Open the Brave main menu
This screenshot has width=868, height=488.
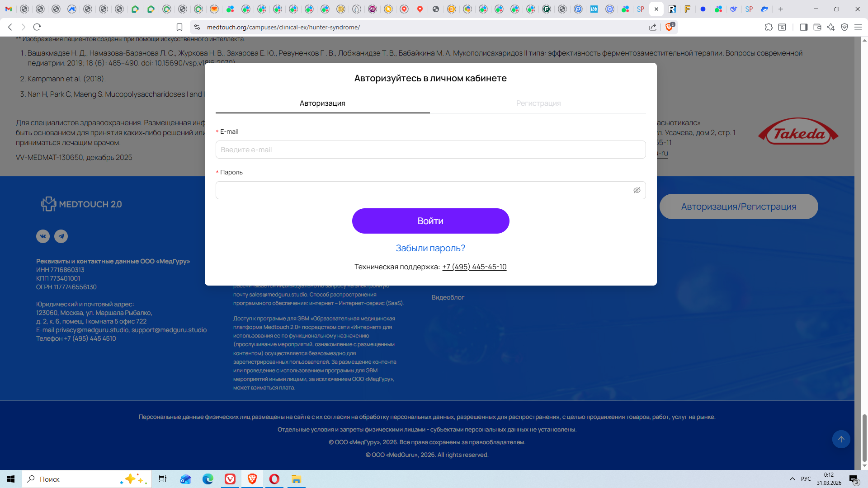[858, 27]
